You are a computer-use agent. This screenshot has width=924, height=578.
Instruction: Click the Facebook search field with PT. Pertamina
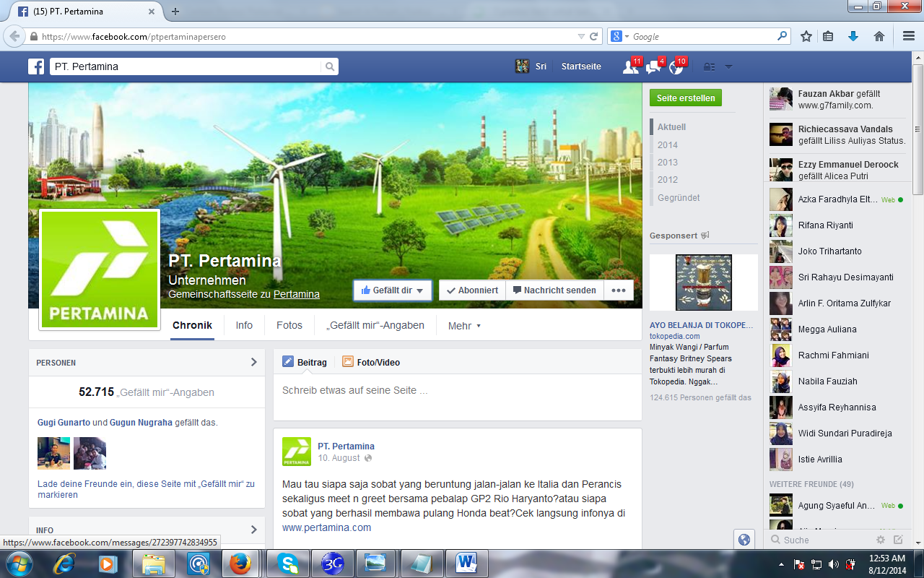click(186, 66)
